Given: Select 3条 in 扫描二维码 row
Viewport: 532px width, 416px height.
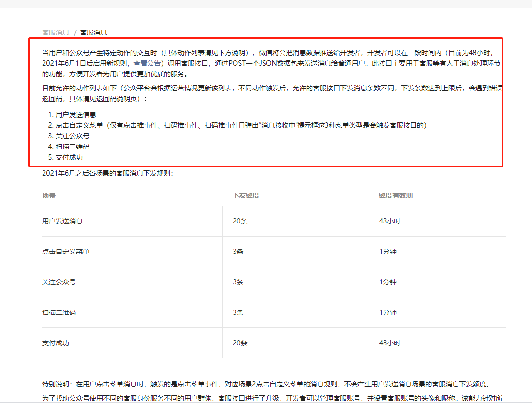Looking at the screenshot, I should pyautogui.click(x=238, y=313).
